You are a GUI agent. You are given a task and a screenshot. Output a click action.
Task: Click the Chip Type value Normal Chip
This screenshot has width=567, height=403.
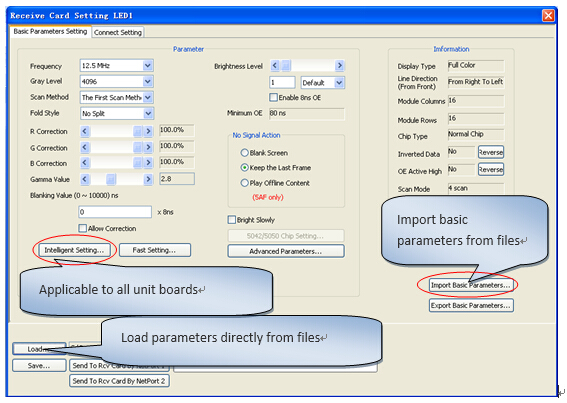click(x=476, y=135)
